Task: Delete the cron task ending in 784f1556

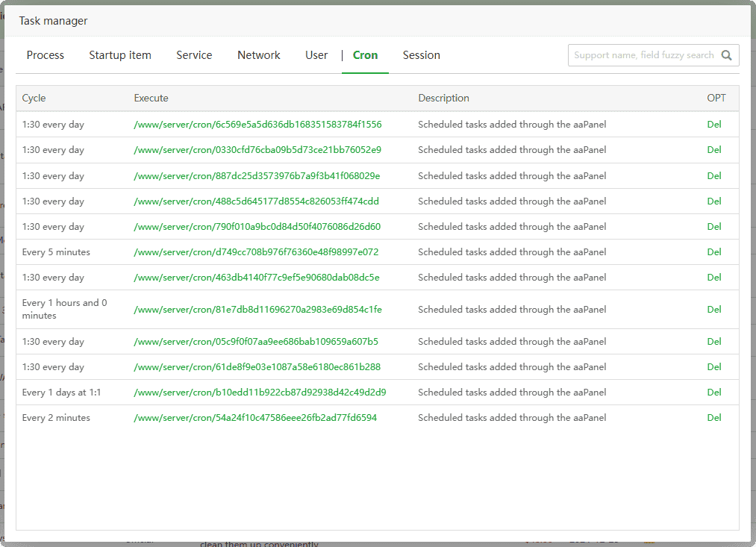Action: coord(714,125)
